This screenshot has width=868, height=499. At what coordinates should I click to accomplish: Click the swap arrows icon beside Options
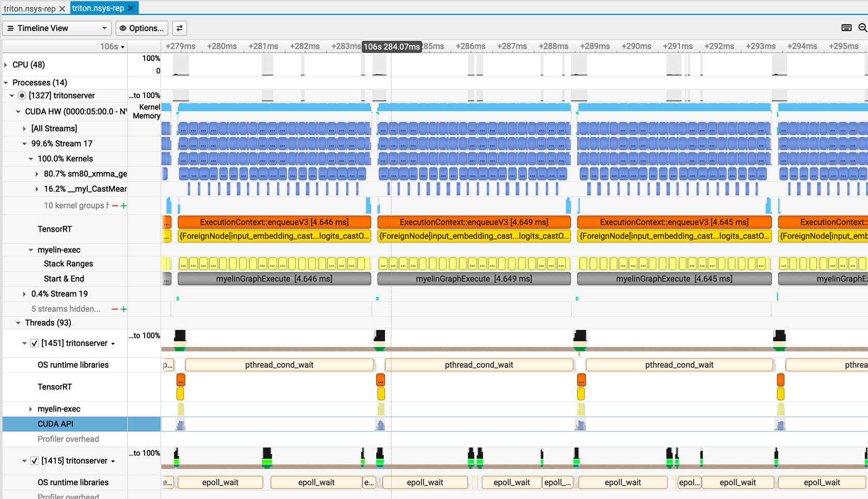pyautogui.click(x=179, y=28)
